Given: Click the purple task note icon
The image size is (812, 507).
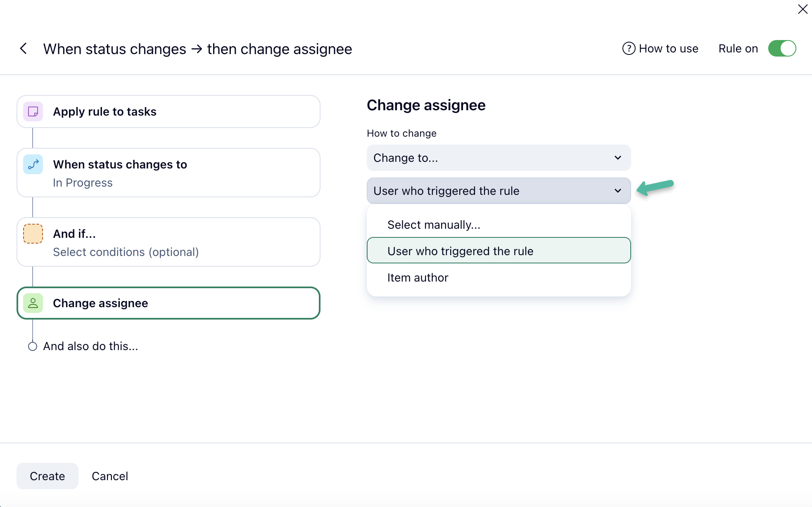Looking at the screenshot, I should pyautogui.click(x=33, y=111).
